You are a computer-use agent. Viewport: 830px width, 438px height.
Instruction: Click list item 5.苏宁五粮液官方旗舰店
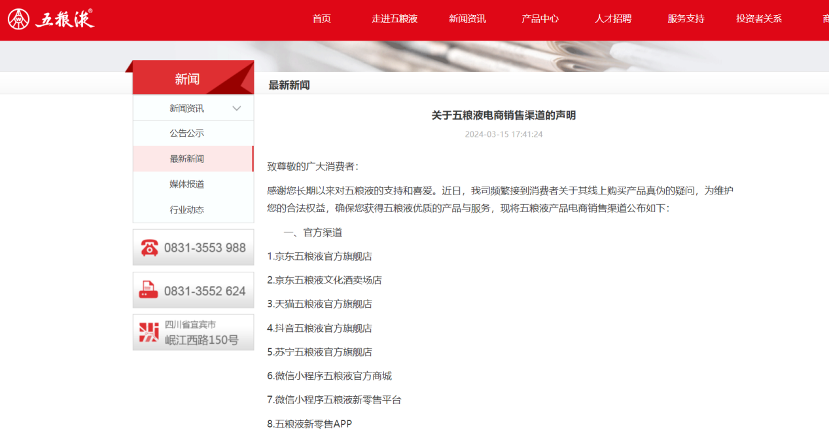(x=319, y=352)
